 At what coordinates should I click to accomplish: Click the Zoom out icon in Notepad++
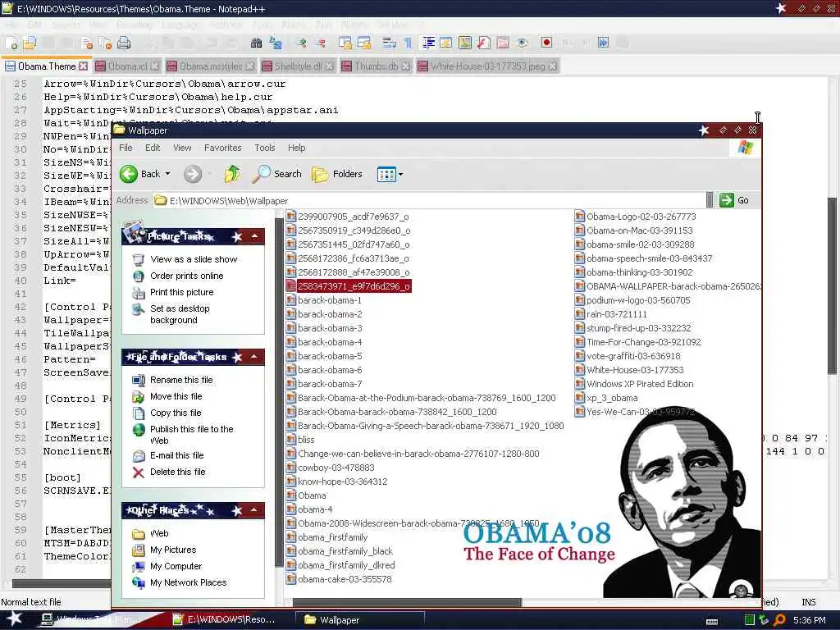click(321, 43)
